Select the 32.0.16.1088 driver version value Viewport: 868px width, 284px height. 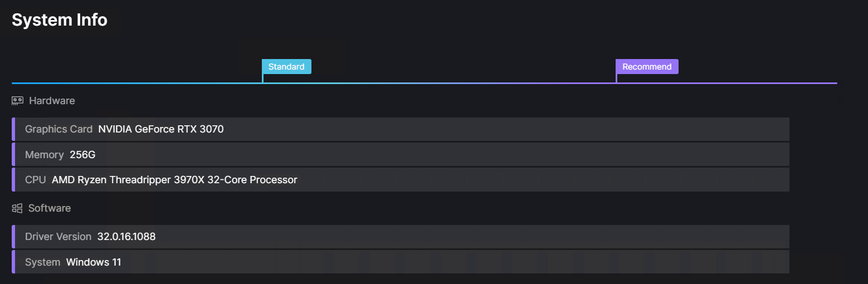click(x=126, y=237)
